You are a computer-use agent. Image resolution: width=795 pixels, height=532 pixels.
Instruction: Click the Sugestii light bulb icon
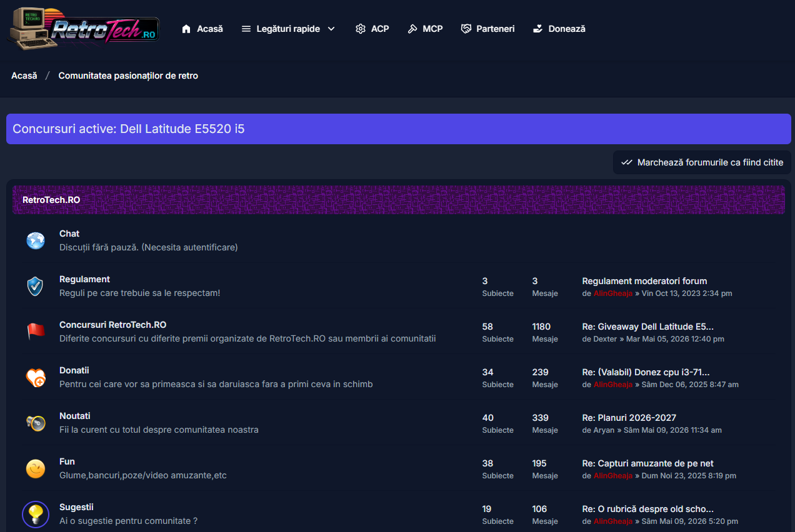(x=36, y=514)
